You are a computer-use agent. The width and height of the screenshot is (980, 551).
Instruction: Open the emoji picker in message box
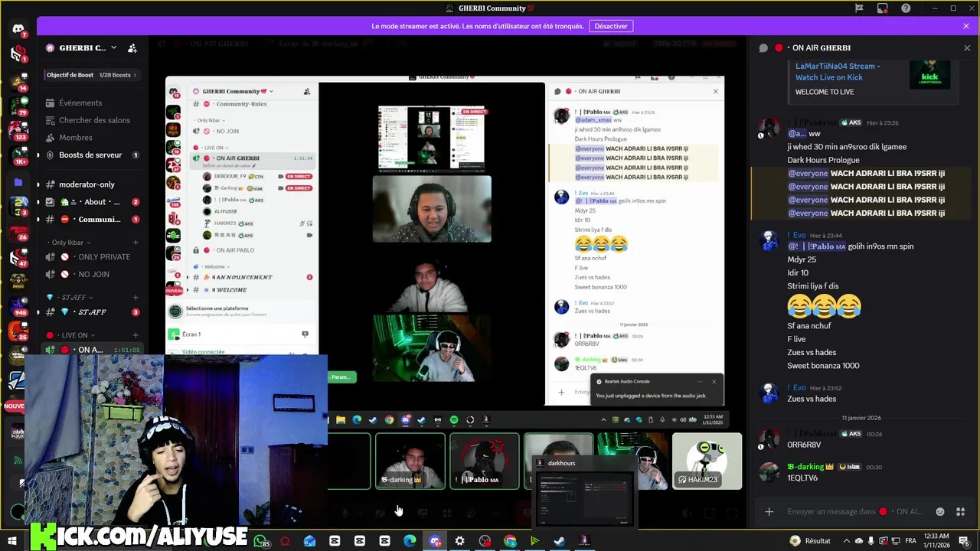939,511
